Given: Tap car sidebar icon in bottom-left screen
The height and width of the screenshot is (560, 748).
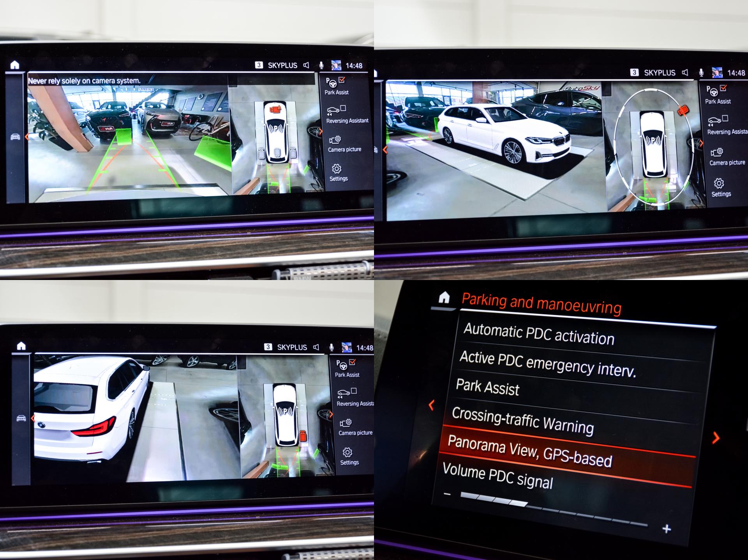Looking at the screenshot, I should click(x=21, y=418).
